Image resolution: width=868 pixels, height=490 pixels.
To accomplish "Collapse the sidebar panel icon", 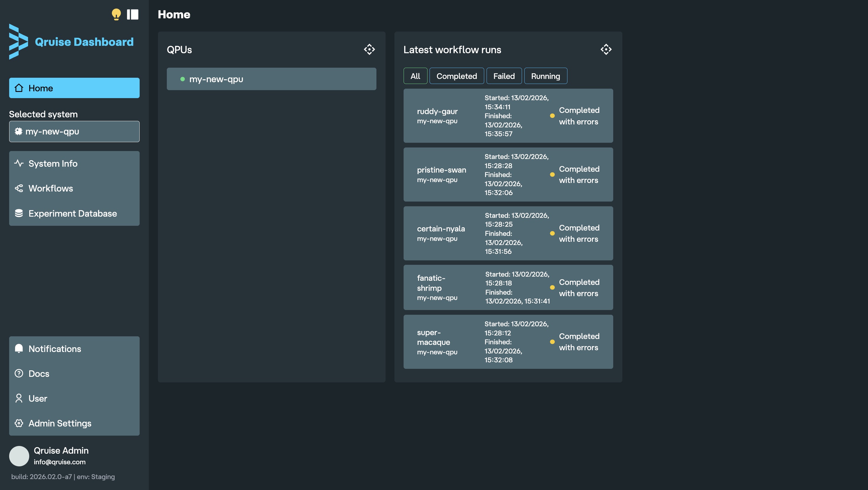I will (133, 14).
